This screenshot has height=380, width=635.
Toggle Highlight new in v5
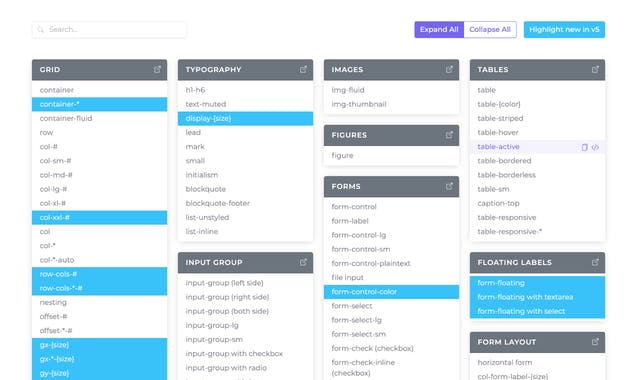(564, 30)
